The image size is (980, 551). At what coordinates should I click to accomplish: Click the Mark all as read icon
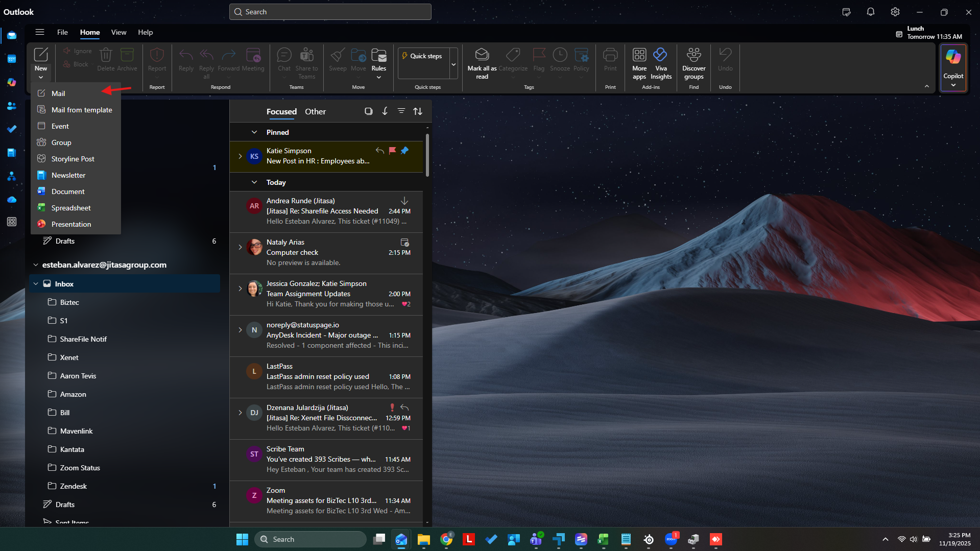[x=482, y=55]
